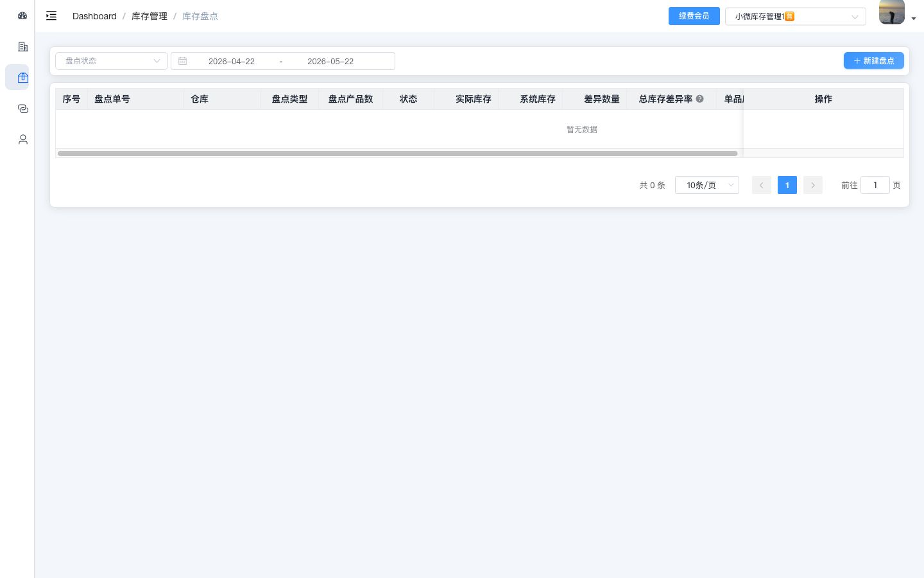Click start date 2026-04-22 field
Image resolution: width=924 pixels, height=578 pixels.
coord(232,61)
